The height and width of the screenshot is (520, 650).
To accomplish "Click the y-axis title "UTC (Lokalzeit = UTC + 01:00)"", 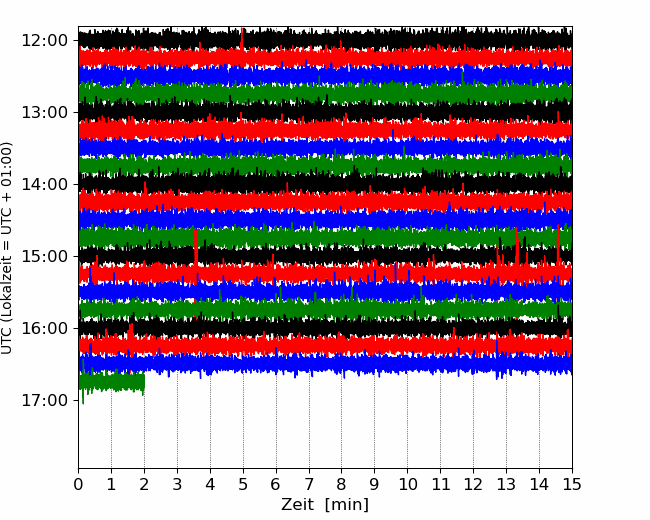I will [x=6, y=248].
